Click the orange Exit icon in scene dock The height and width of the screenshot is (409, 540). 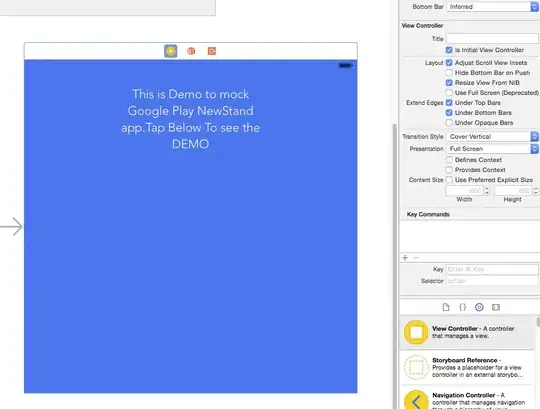pyautogui.click(x=212, y=51)
